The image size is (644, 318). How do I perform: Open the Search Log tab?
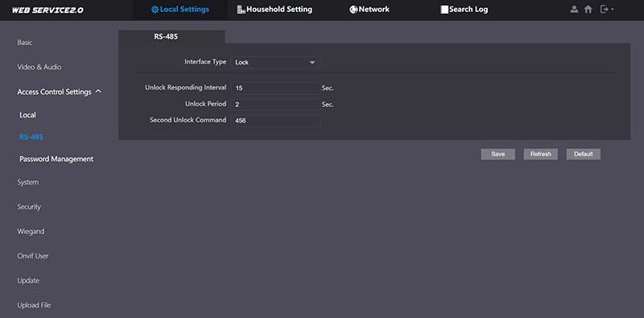point(464,10)
